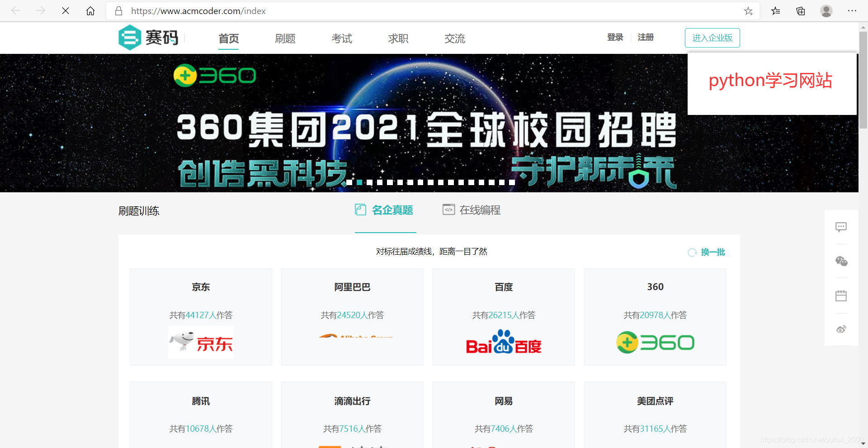Image resolution: width=868 pixels, height=448 pixels.
Task: Switch to the 名企真题 tab
Action: [x=385, y=210]
